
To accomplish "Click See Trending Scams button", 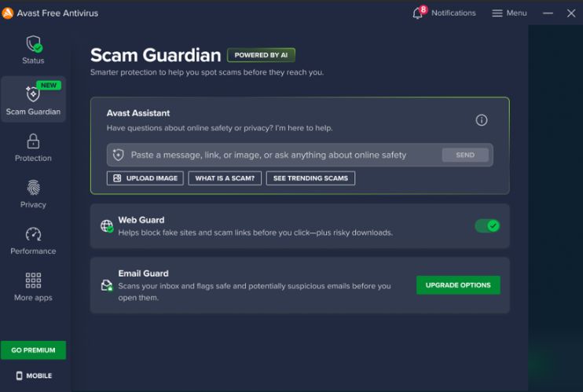I will [x=310, y=178].
